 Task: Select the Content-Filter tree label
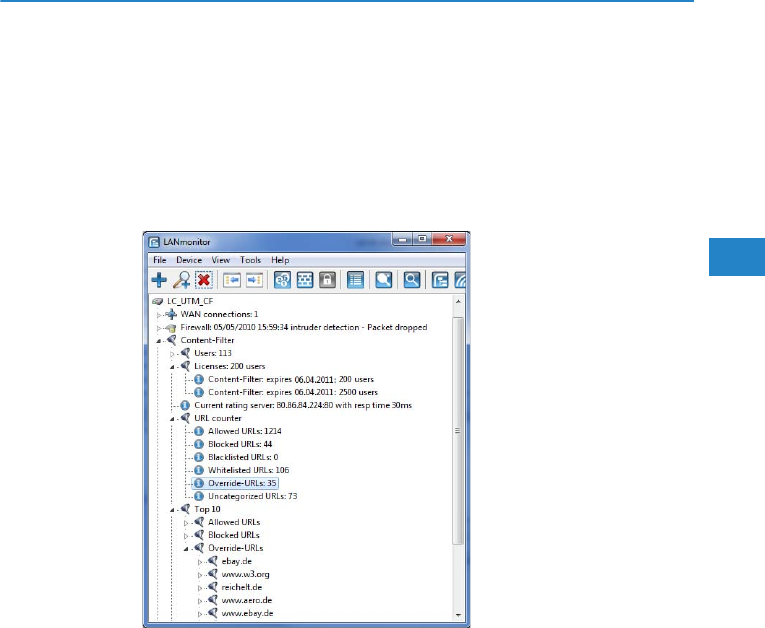click(x=207, y=340)
